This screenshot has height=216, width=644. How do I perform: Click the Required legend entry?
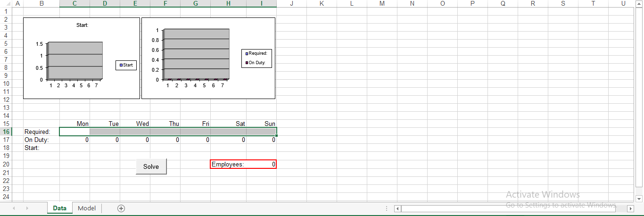pos(256,53)
